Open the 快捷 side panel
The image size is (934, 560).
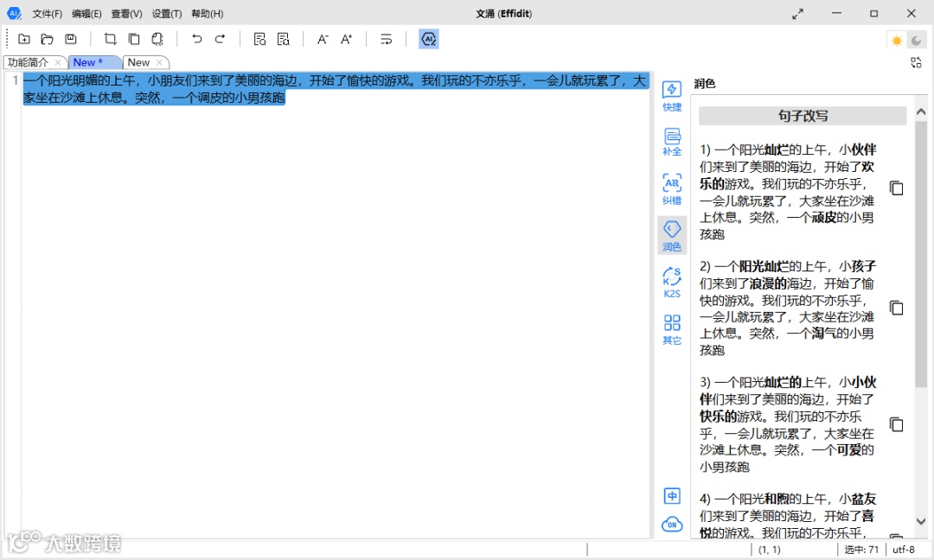pyautogui.click(x=672, y=97)
